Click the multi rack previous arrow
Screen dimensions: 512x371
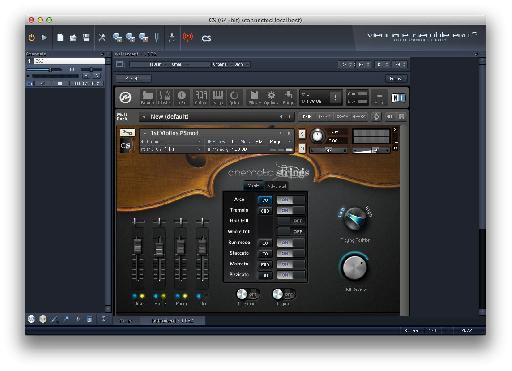point(281,117)
